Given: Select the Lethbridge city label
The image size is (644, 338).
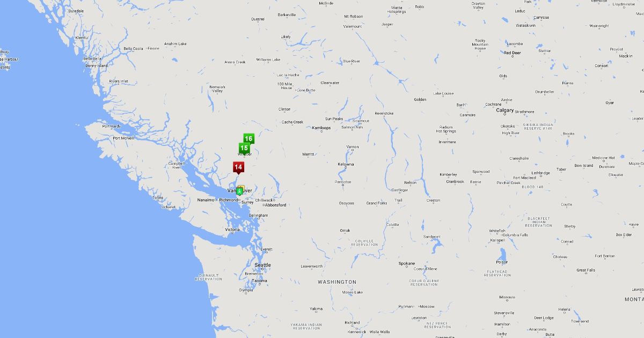Looking at the screenshot, I should tap(541, 173).
